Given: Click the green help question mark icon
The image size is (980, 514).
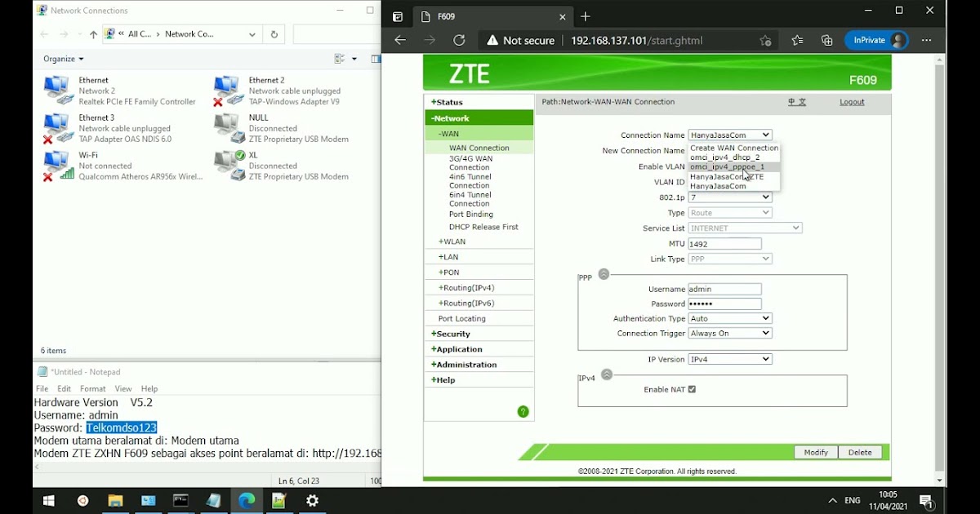Looking at the screenshot, I should tap(523, 412).
